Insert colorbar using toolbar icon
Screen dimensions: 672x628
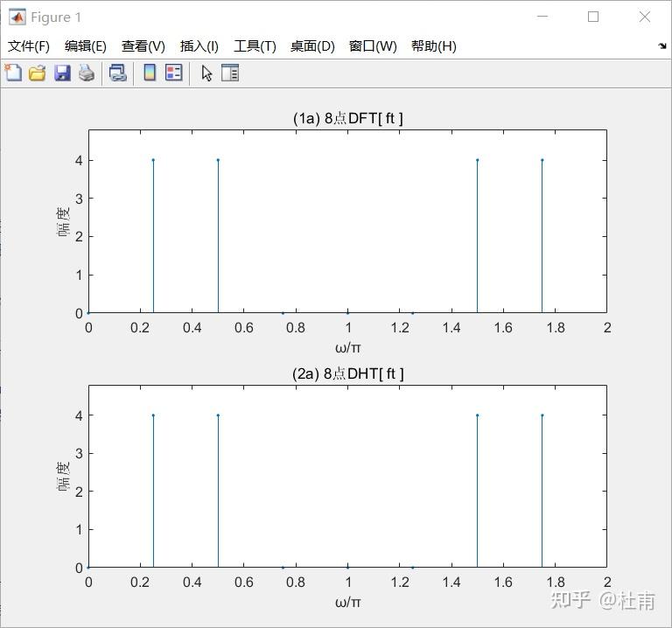[150, 73]
